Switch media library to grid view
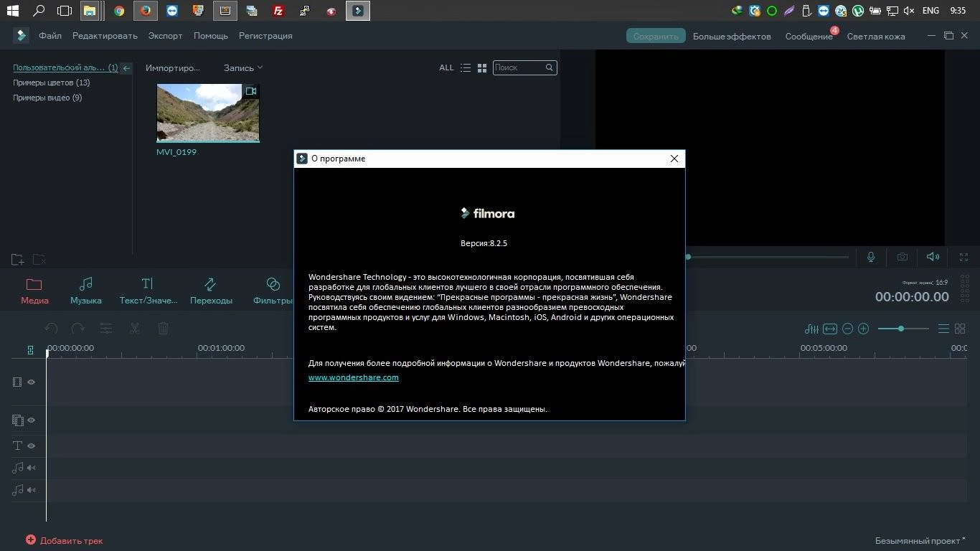This screenshot has width=980, height=551. point(482,67)
